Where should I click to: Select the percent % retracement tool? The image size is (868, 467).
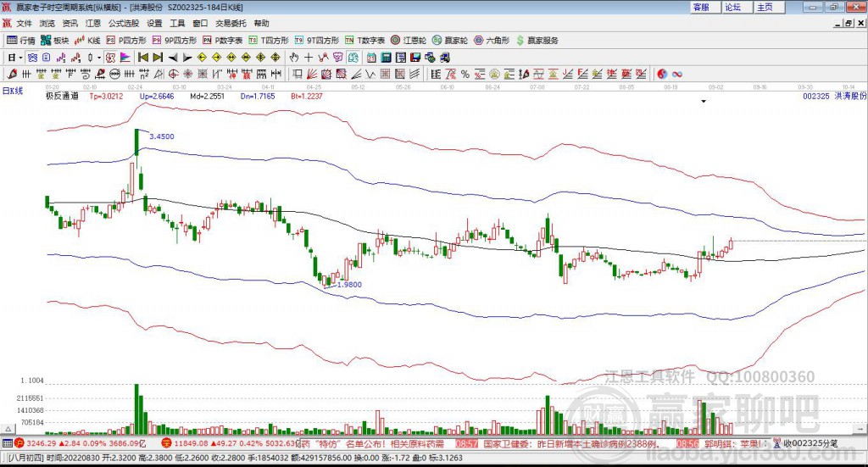click(x=465, y=74)
